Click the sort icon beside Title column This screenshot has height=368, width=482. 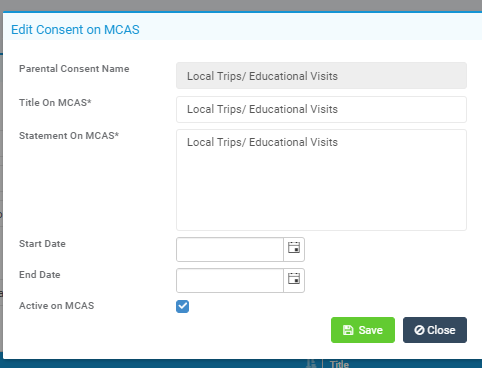coord(311,363)
